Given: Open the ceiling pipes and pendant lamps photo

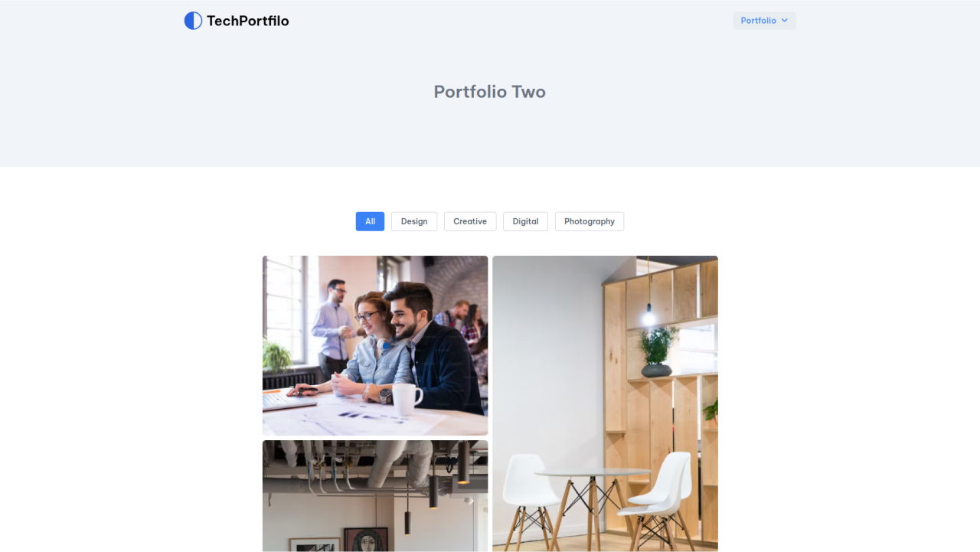Looking at the screenshot, I should [x=375, y=496].
